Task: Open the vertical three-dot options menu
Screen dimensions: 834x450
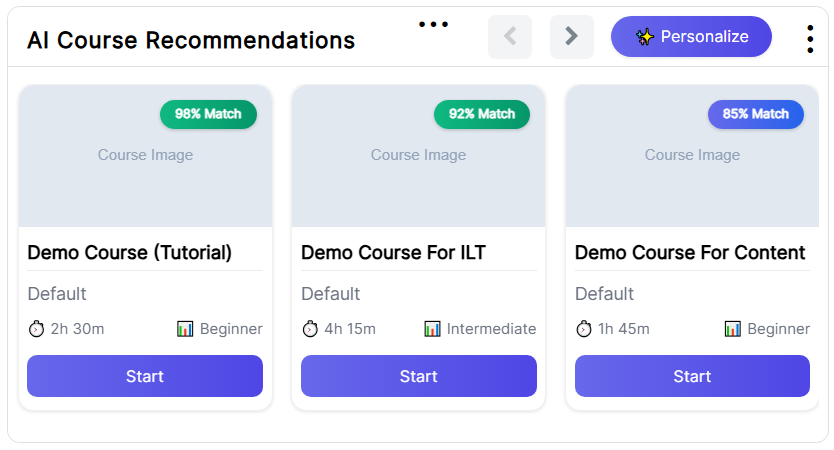Action: pyautogui.click(x=810, y=39)
